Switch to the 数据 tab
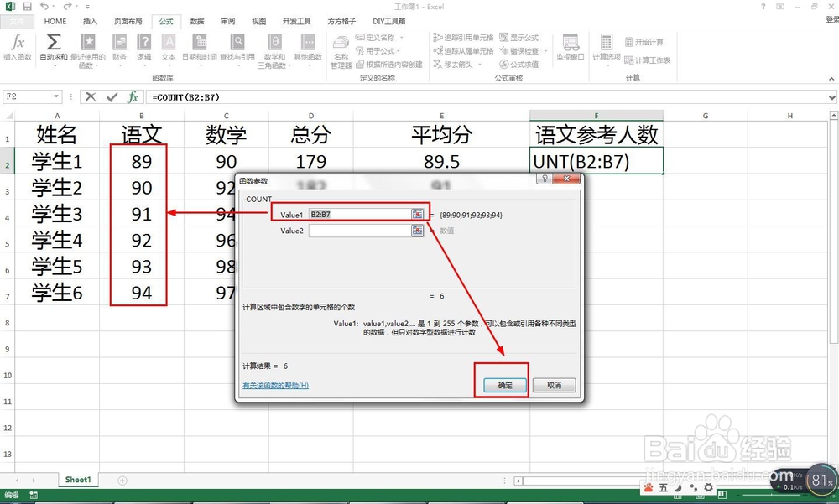The width and height of the screenshot is (839, 504). (197, 22)
